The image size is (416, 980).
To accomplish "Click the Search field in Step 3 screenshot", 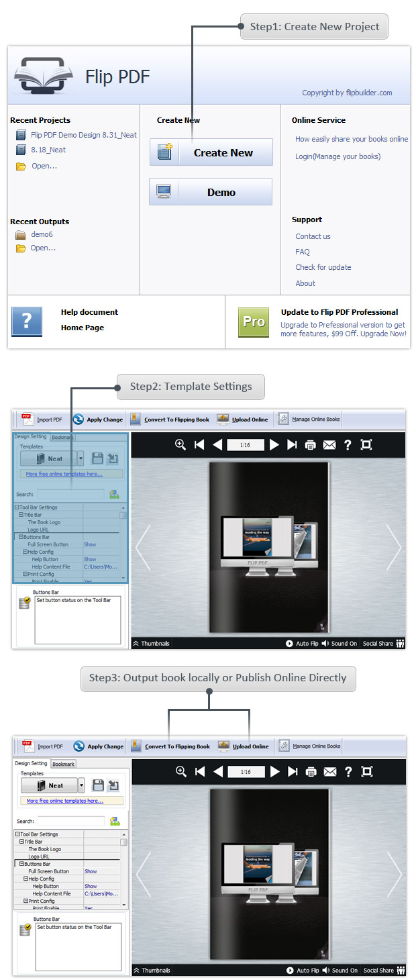I will pos(71,821).
